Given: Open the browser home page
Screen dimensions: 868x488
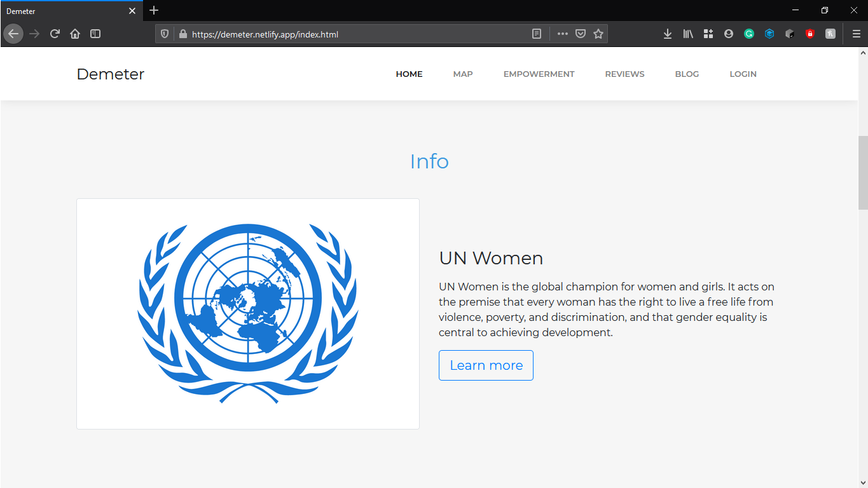Looking at the screenshot, I should pyautogui.click(x=75, y=34).
